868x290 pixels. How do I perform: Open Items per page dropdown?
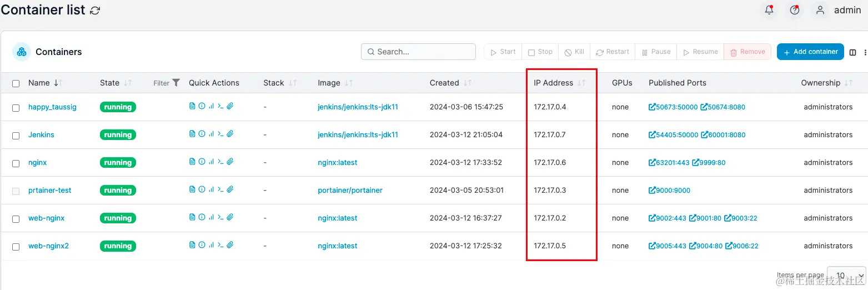[846, 276]
